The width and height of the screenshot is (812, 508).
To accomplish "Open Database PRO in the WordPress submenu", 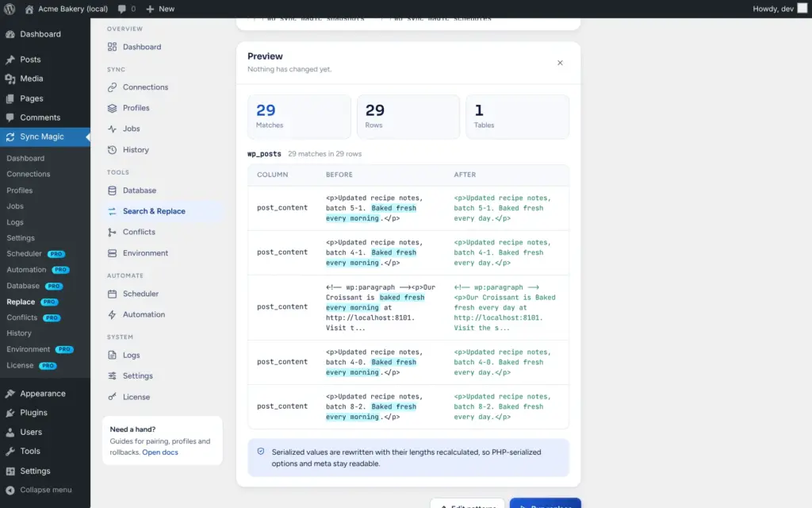I will tap(34, 286).
